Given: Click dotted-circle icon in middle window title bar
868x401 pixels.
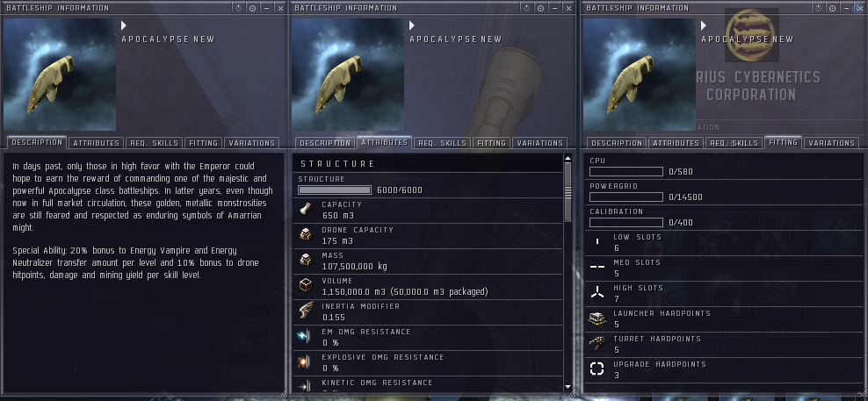Looking at the screenshot, I should click(x=526, y=8).
